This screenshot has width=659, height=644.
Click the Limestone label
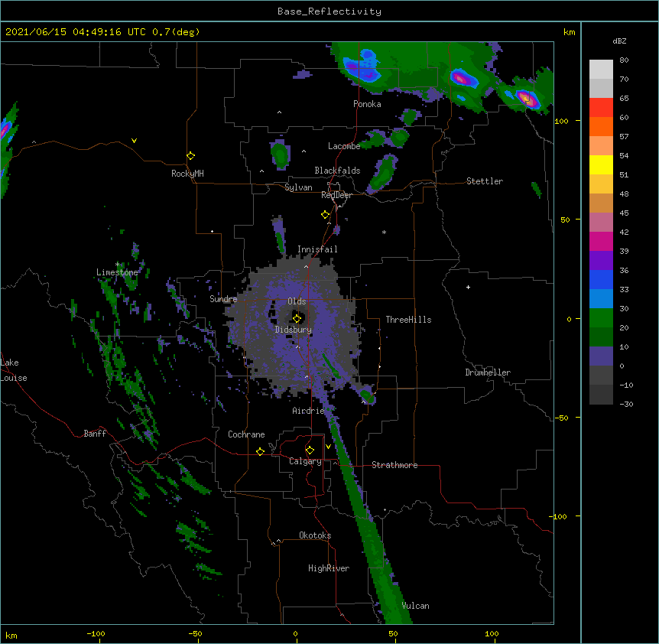[117, 272]
